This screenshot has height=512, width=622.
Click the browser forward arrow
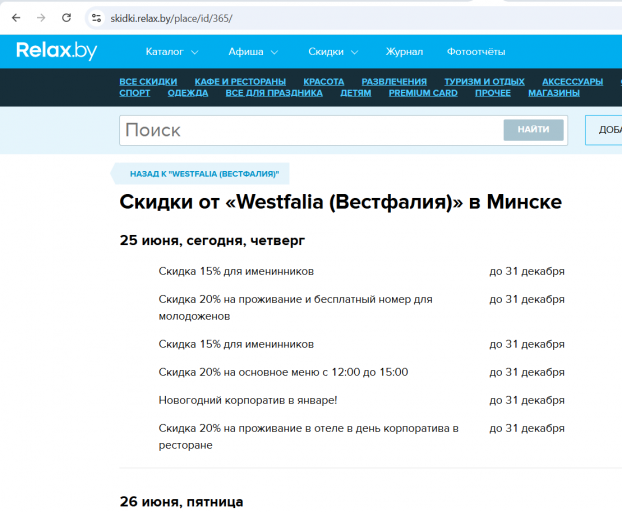[x=41, y=18]
